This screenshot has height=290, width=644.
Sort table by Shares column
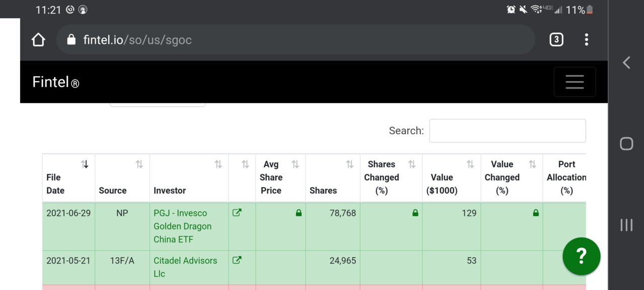[333, 178]
